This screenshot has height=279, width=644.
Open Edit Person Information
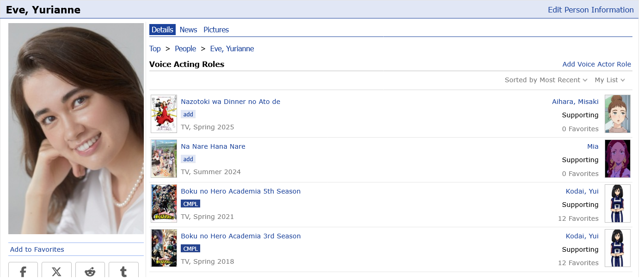point(591,10)
